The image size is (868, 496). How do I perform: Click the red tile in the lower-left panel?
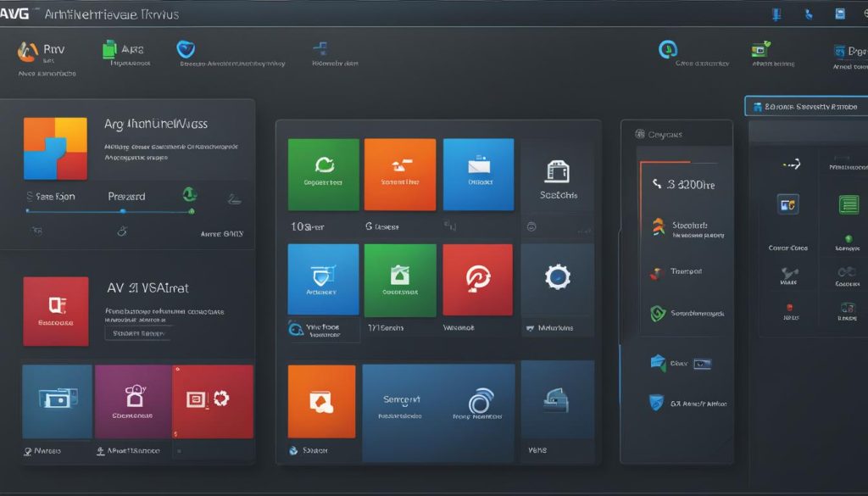point(55,310)
